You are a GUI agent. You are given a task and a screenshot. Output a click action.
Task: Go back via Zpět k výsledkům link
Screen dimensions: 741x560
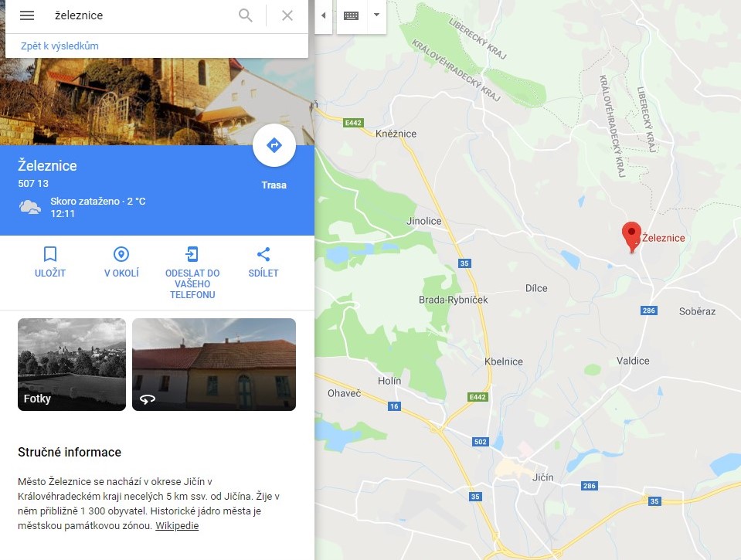(59, 46)
